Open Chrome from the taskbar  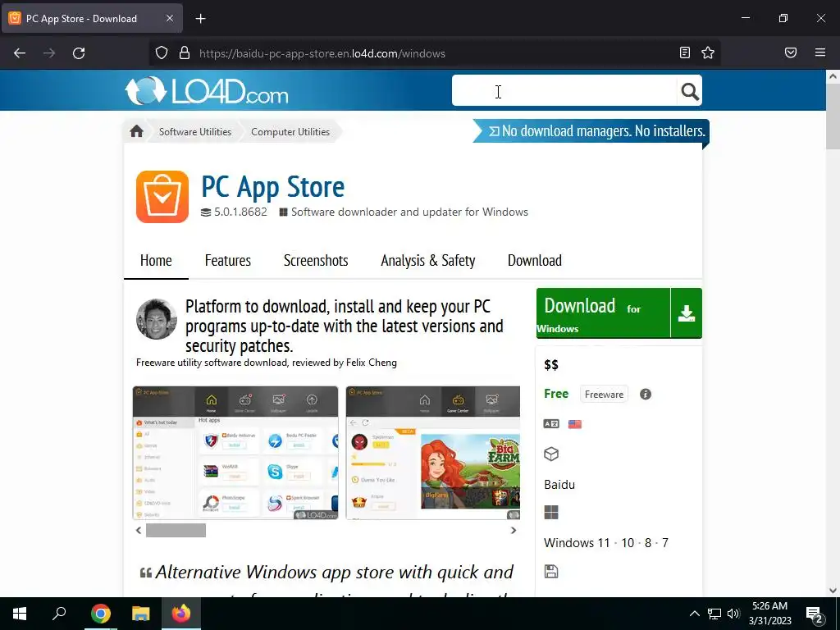tap(101, 614)
